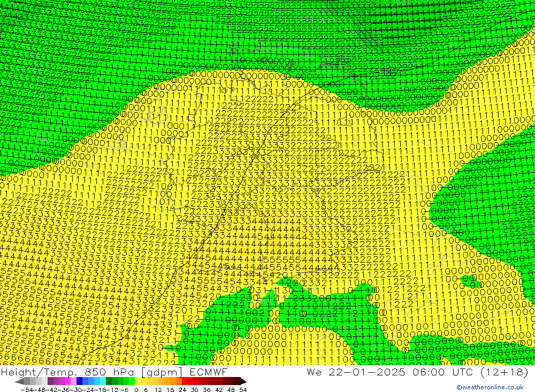
Task: Click the '-12' legend label
Action: click(112, 390)
